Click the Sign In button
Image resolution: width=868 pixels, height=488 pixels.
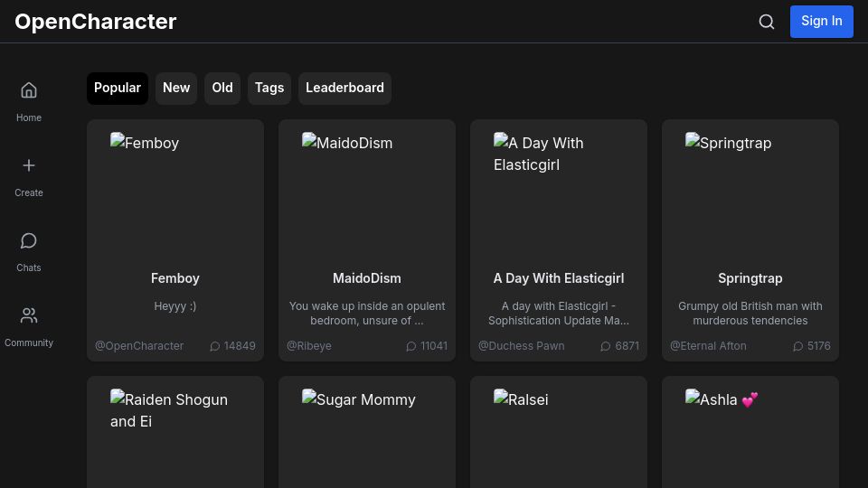(822, 22)
